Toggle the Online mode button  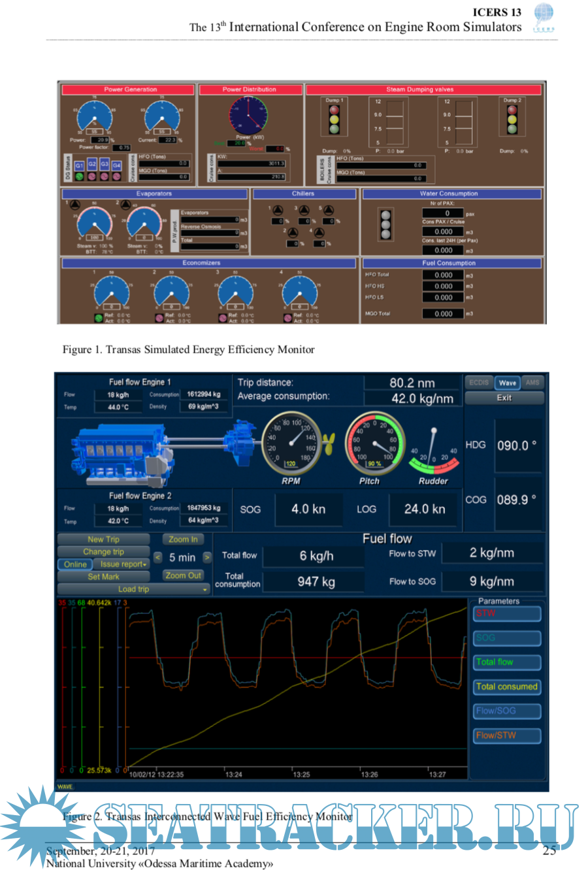pos(75,564)
